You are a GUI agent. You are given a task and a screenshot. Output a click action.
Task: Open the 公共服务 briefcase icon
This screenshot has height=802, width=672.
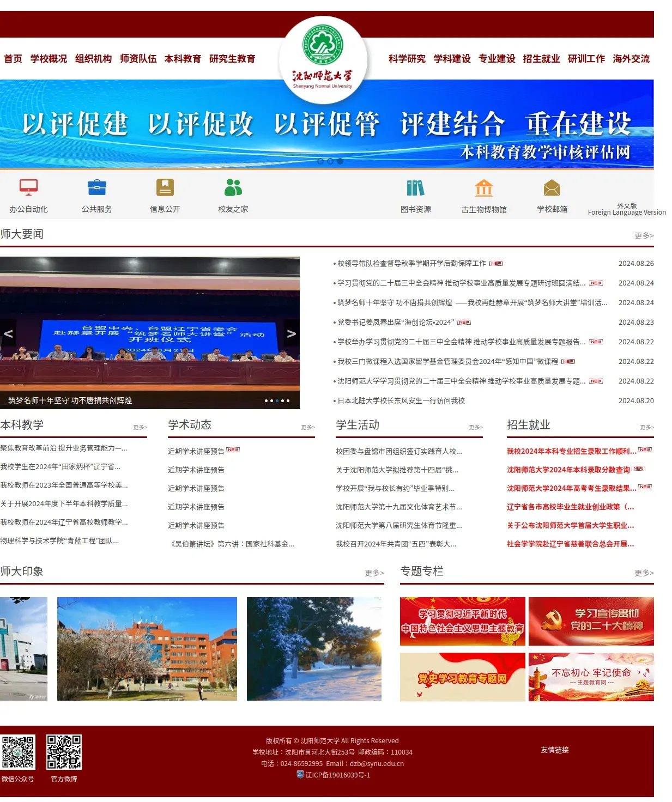click(x=97, y=187)
